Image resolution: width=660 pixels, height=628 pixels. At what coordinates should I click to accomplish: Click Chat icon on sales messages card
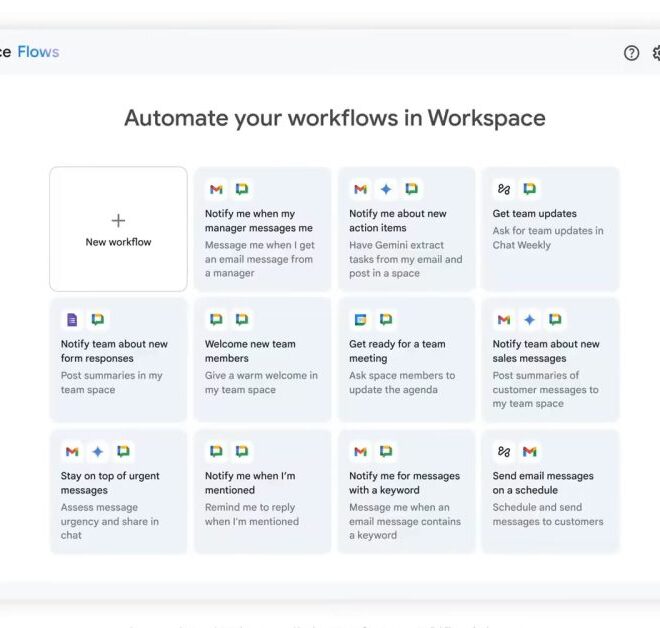(555, 320)
